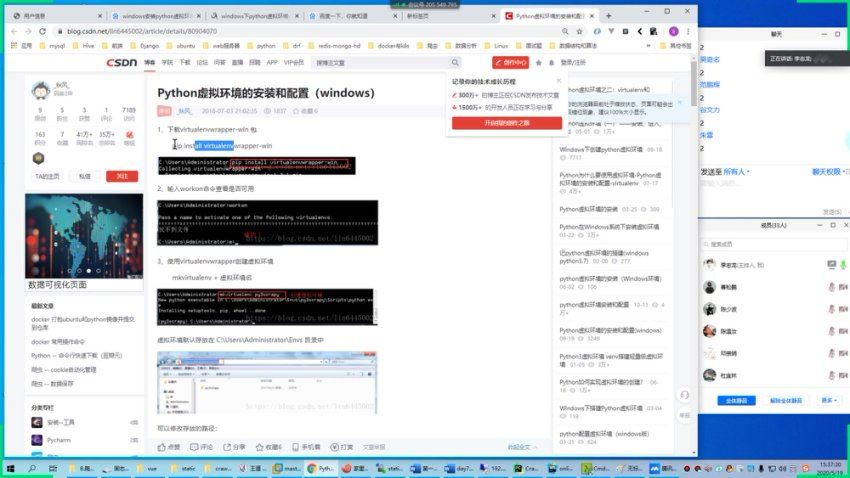Screen dimensions: 850x478
Task: Open Windows Start menu
Action: tap(10, 468)
